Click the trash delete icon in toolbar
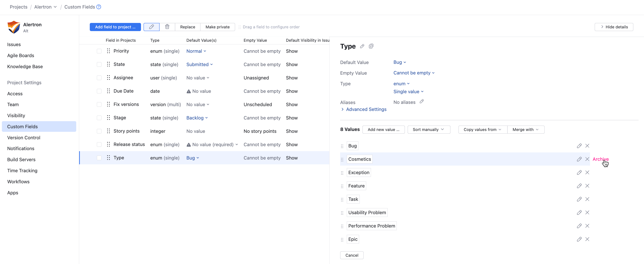Image resolution: width=644 pixels, height=264 pixels. (x=167, y=27)
